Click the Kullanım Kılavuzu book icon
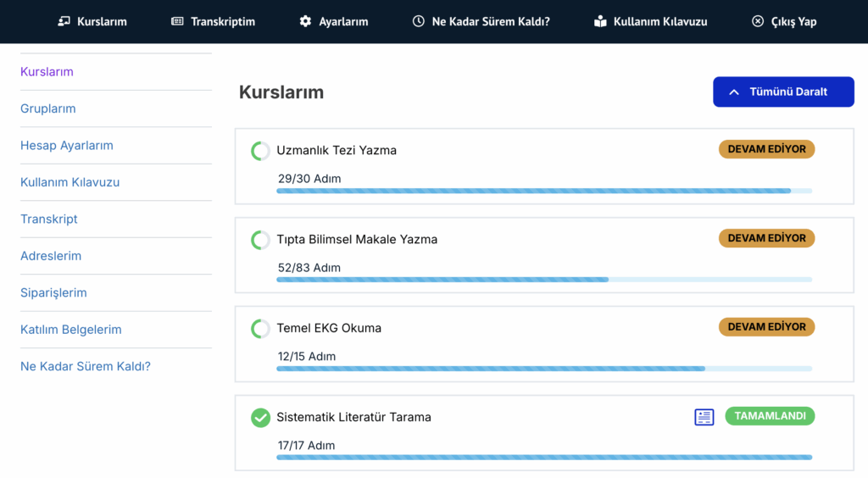The image size is (868, 478). pos(600,21)
